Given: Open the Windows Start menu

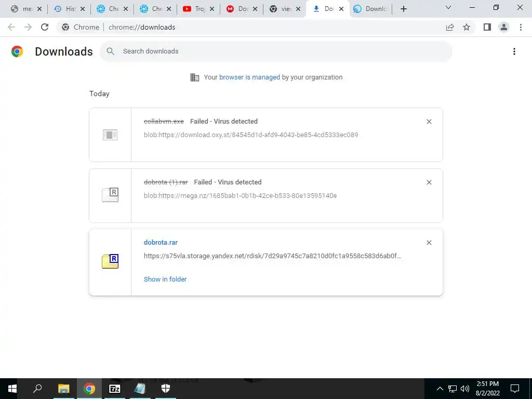Looking at the screenshot, I should (x=12, y=389).
